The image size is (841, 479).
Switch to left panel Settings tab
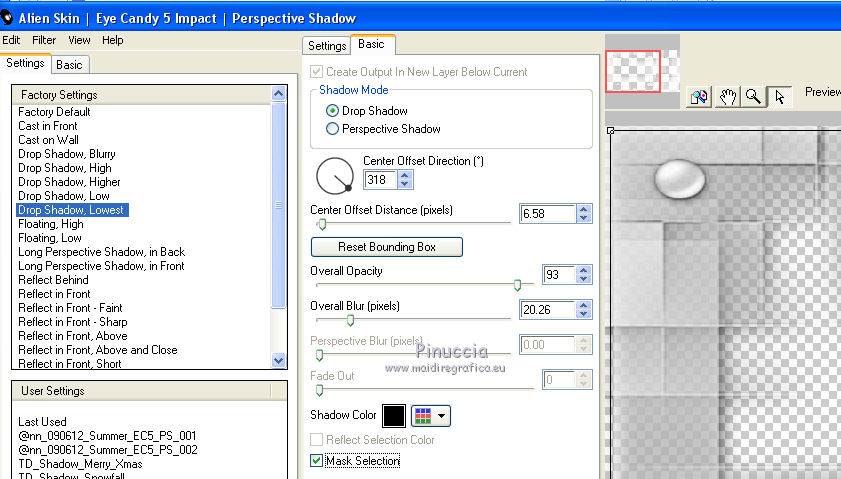tap(25, 63)
